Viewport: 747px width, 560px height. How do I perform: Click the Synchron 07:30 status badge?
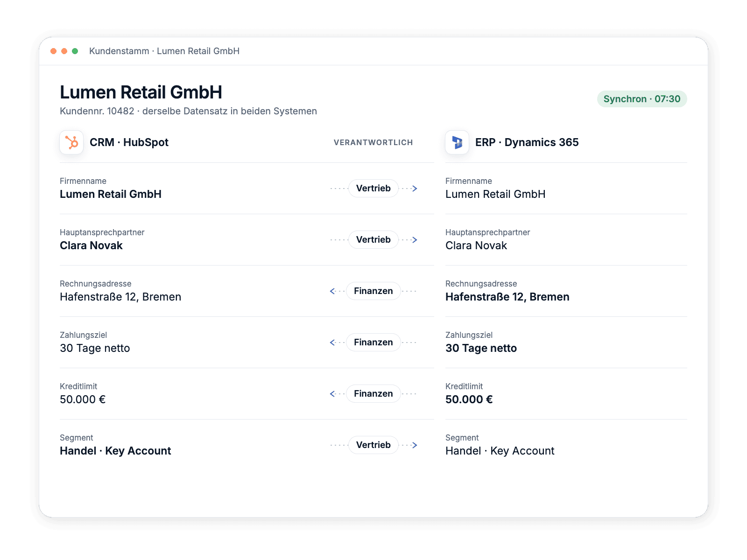642,99
